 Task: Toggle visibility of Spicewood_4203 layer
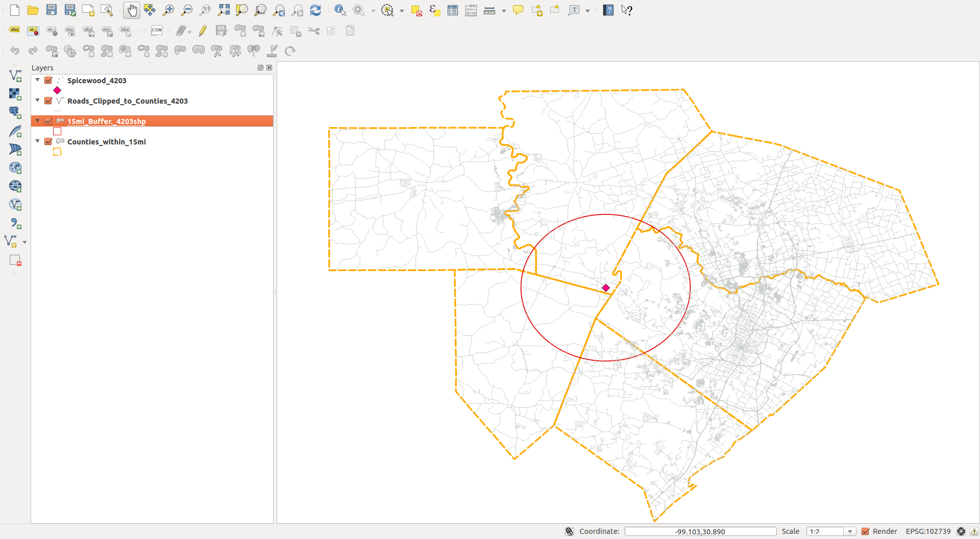[x=48, y=81]
